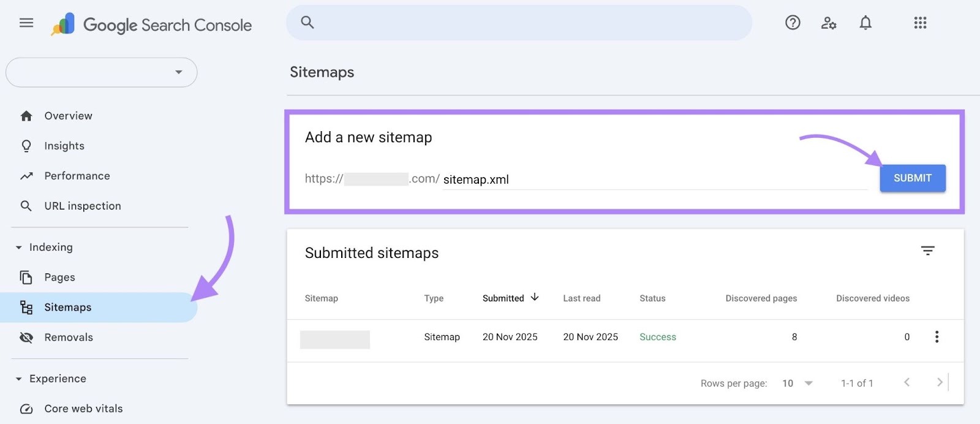980x424 pixels.
Task: Submit the new sitemap
Action: click(913, 178)
